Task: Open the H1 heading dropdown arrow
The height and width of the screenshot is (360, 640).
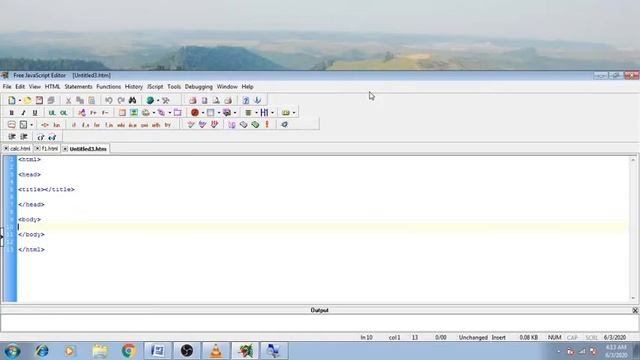Action: pos(272,113)
